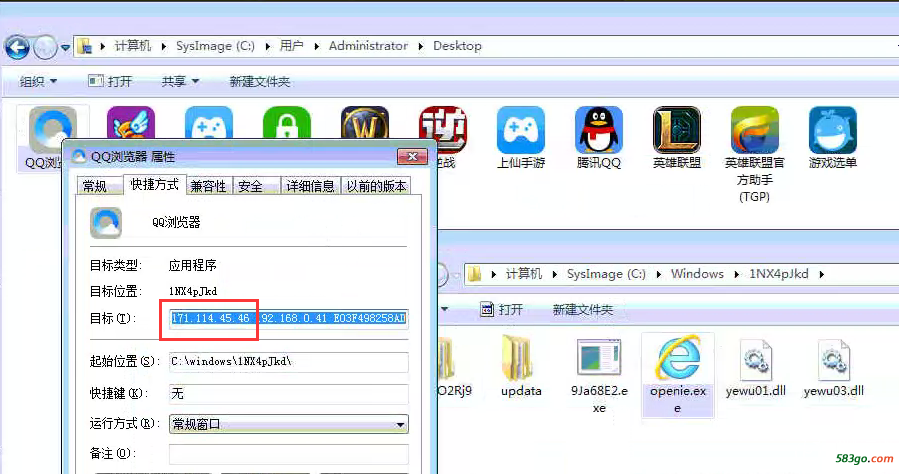Select the QQ浏览器 desktop shortcut icon
This screenshot has height=474, width=899.
tap(53, 129)
